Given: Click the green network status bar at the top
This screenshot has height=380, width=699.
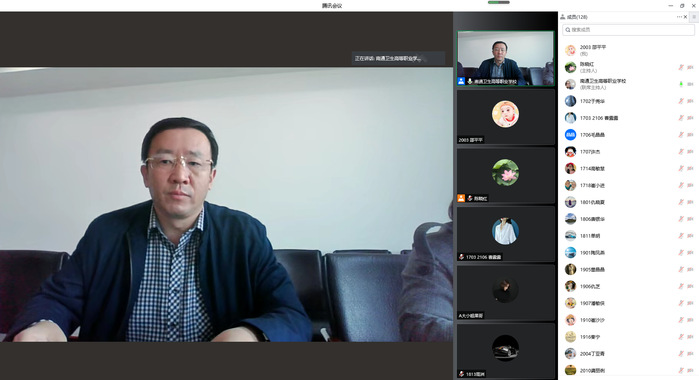Looking at the screenshot, I should point(498,2).
